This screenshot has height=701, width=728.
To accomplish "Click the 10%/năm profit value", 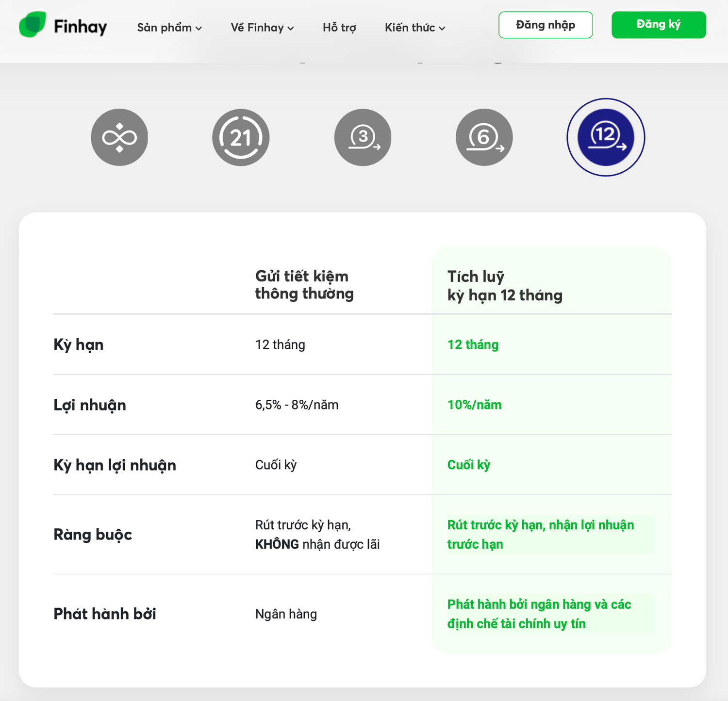I will coord(474,405).
